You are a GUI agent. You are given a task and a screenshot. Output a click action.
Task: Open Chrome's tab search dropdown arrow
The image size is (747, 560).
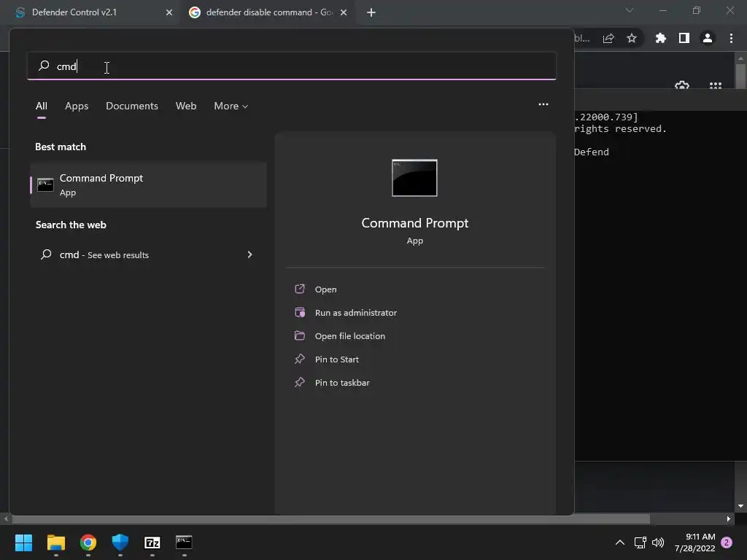[630, 10]
